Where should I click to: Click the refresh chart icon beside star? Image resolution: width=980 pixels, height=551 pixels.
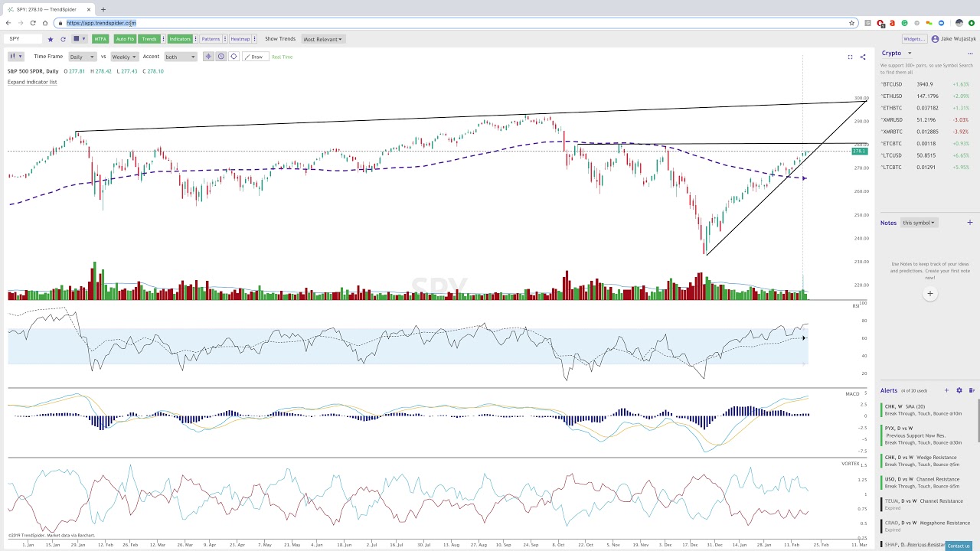pyautogui.click(x=63, y=39)
